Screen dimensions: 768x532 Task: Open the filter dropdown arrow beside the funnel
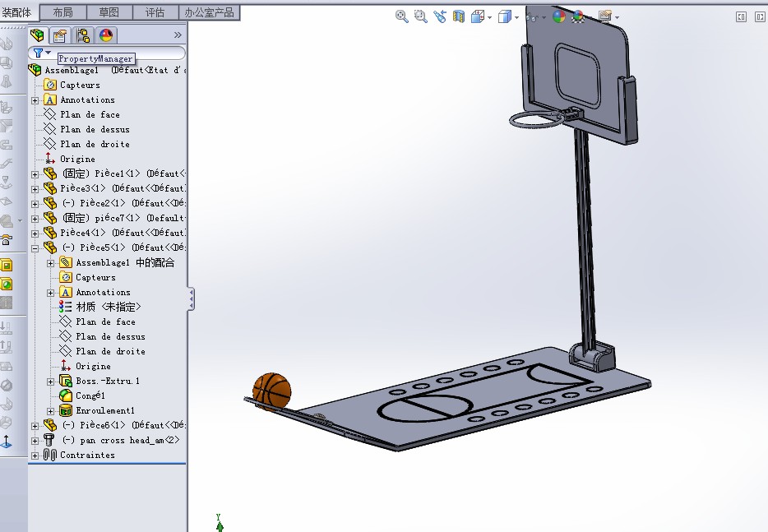click(48, 52)
